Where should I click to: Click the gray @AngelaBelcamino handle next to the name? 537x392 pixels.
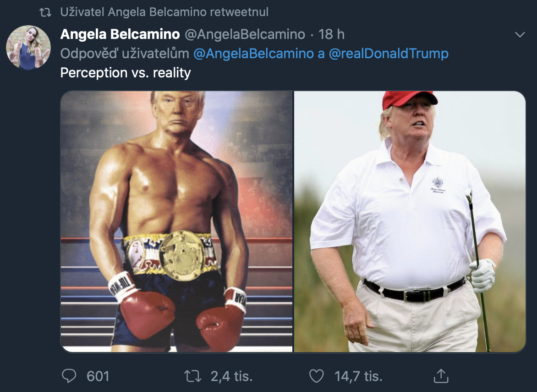(245, 34)
